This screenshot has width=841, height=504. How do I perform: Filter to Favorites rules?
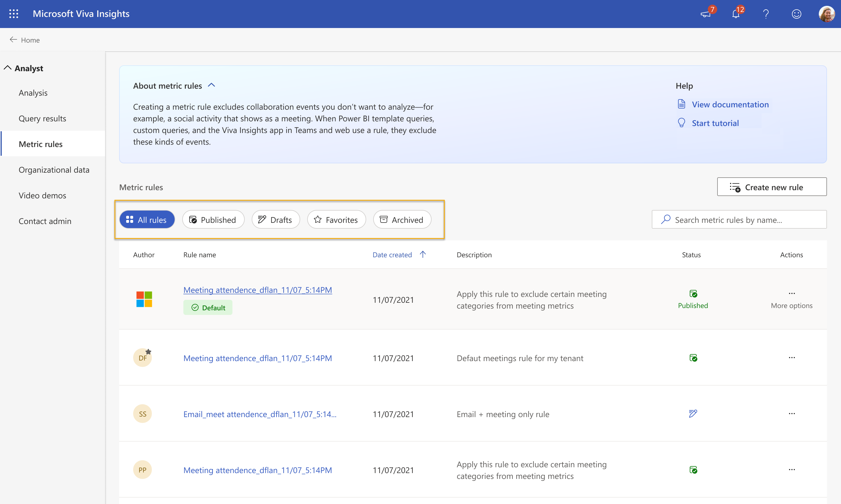[336, 220]
